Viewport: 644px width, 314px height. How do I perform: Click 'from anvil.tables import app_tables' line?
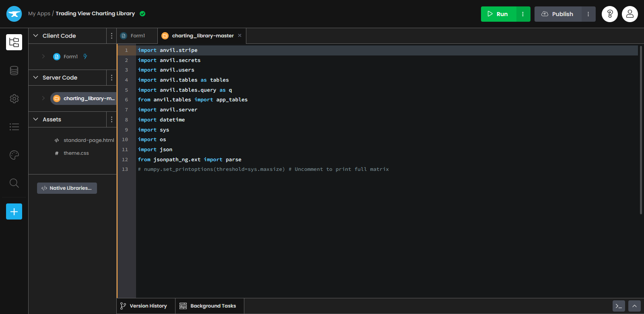[x=192, y=100]
